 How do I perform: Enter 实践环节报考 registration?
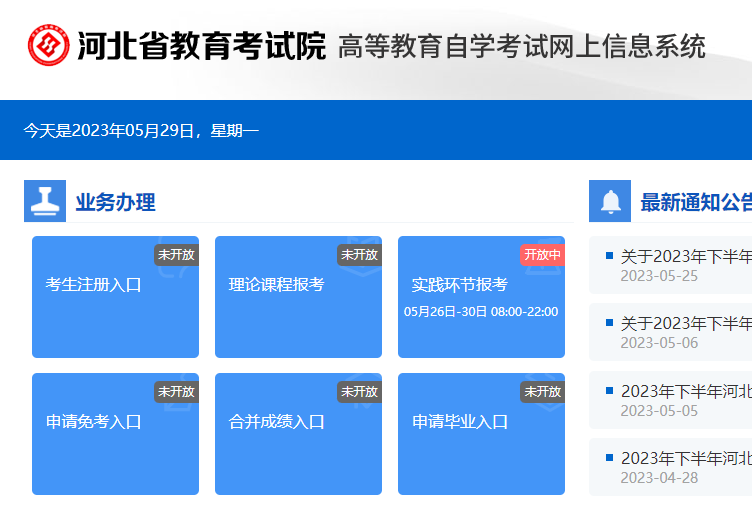point(481,297)
